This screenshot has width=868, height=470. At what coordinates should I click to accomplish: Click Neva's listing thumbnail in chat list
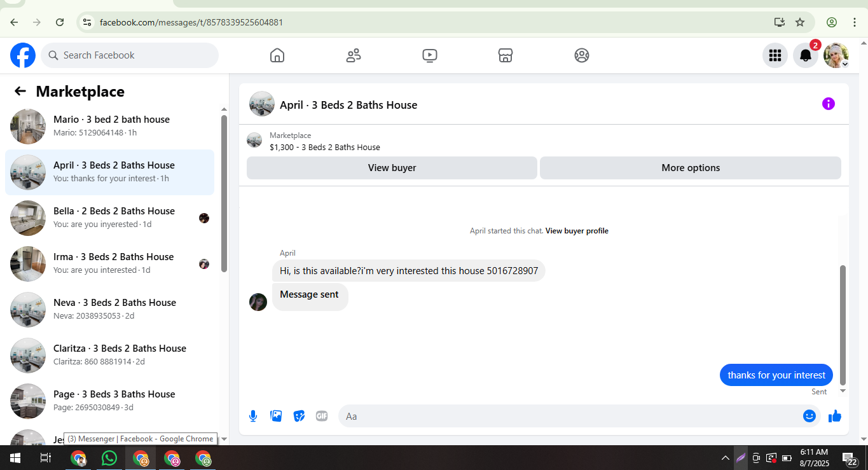(28, 310)
